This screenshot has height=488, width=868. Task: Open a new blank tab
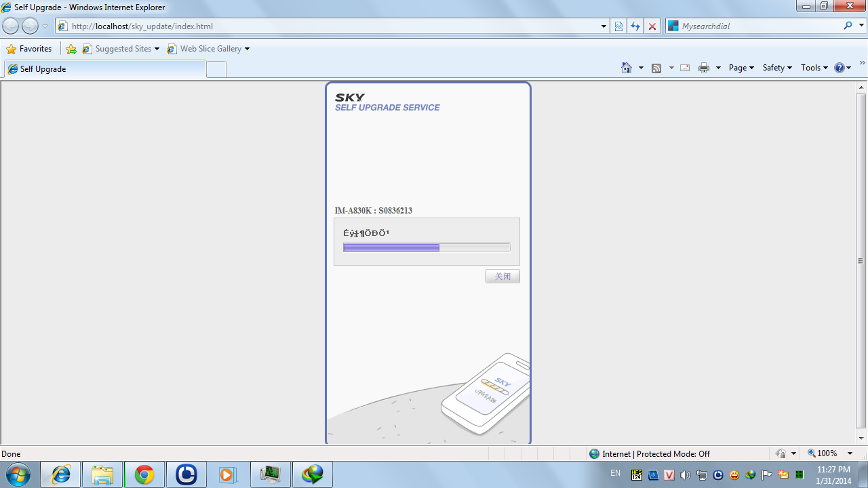click(x=216, y=69)
